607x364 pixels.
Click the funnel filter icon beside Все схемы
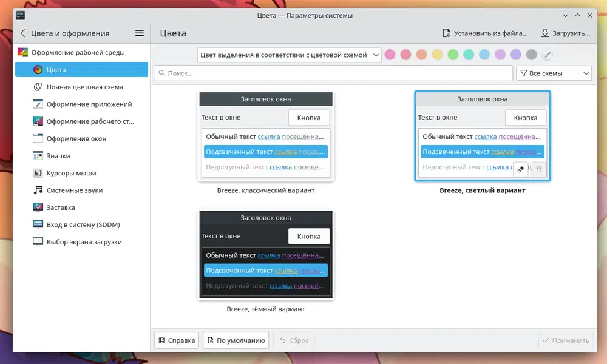523,73
